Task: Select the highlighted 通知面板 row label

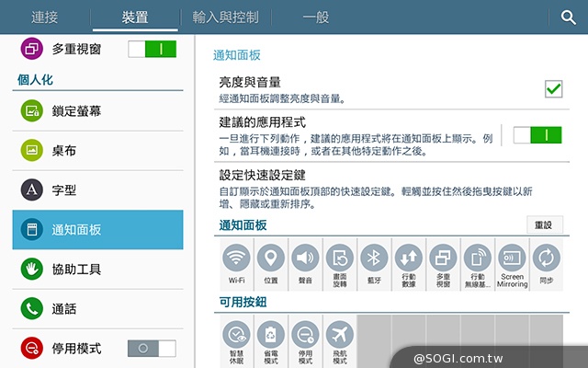Action: click(x=76, y=230)
